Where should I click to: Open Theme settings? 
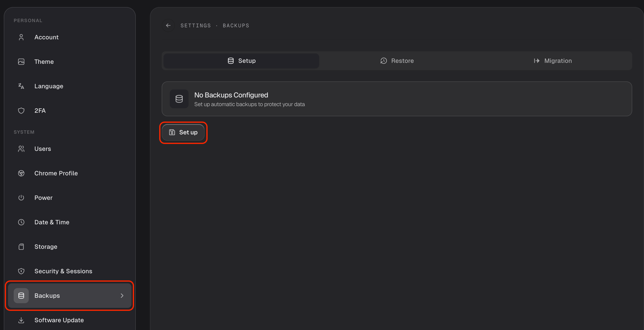(70, 62)
